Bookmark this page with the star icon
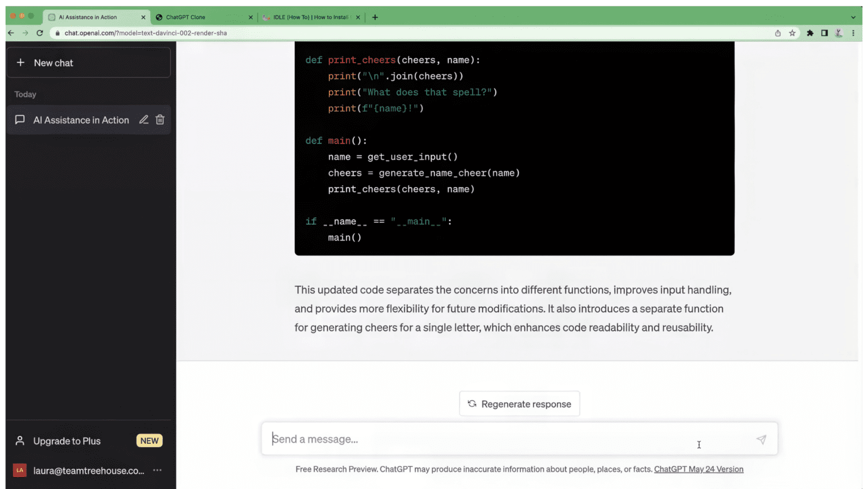The image size is (868, 489). 792,33
